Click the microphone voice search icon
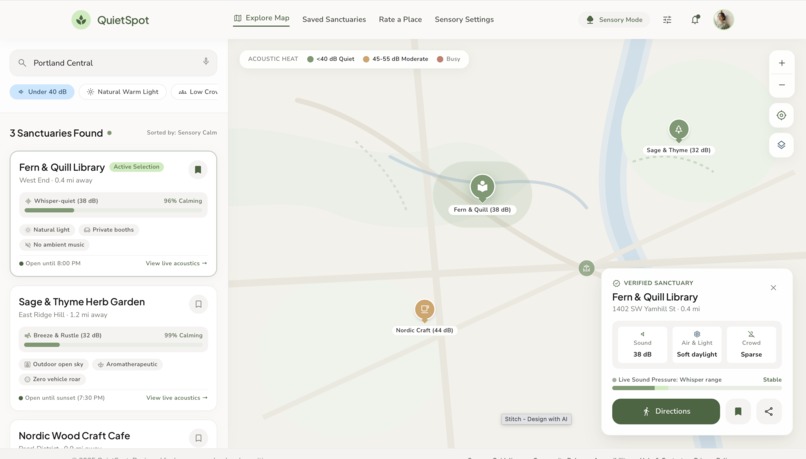Viewport: 806px width, 459px height. (x=206, y=62)
